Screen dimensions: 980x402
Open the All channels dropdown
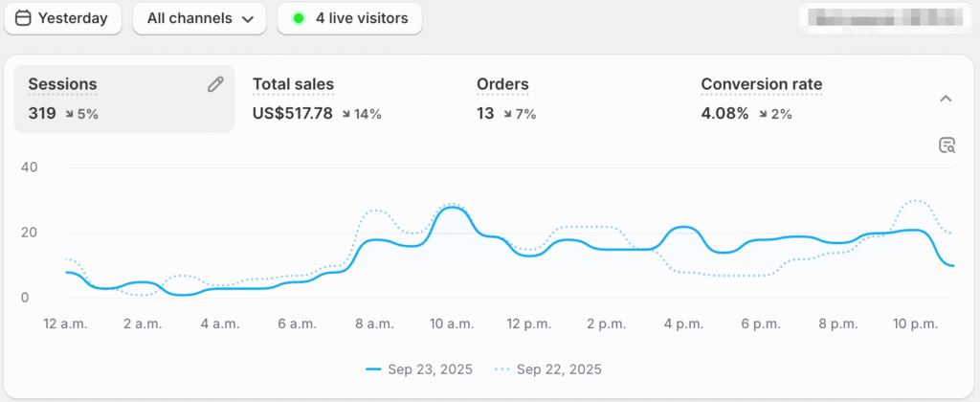(x=199, y=18)
